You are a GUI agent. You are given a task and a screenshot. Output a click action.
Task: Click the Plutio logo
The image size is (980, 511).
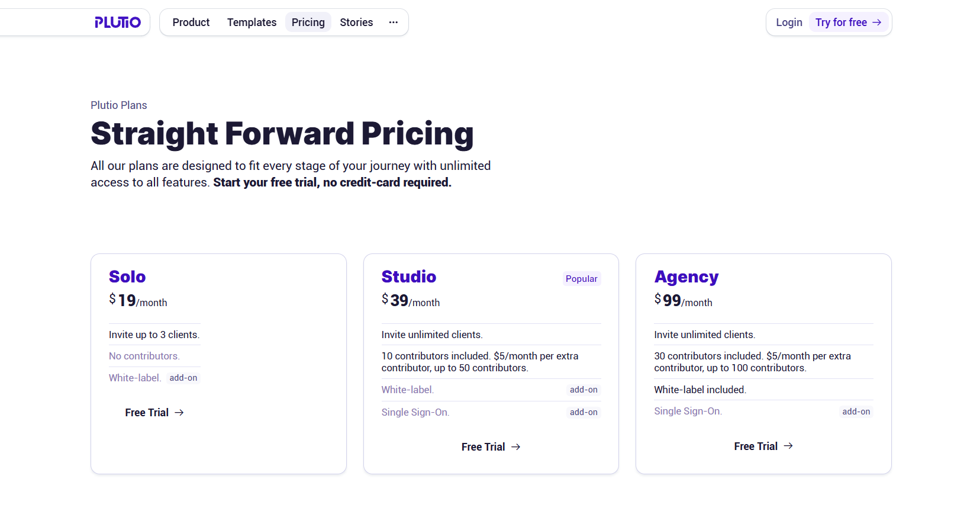[118, 22]
